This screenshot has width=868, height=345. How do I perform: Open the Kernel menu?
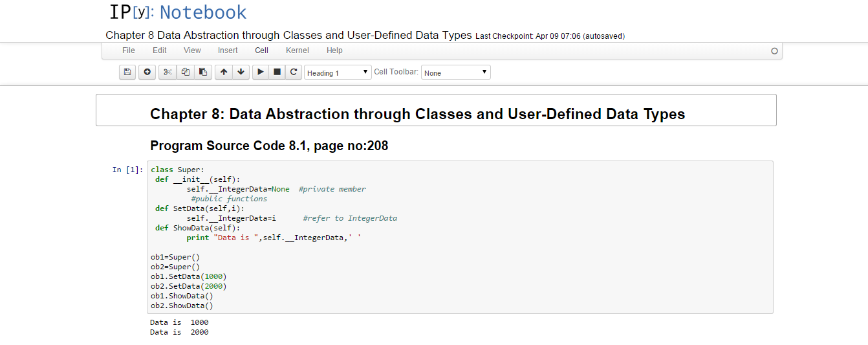pos(298,50)
